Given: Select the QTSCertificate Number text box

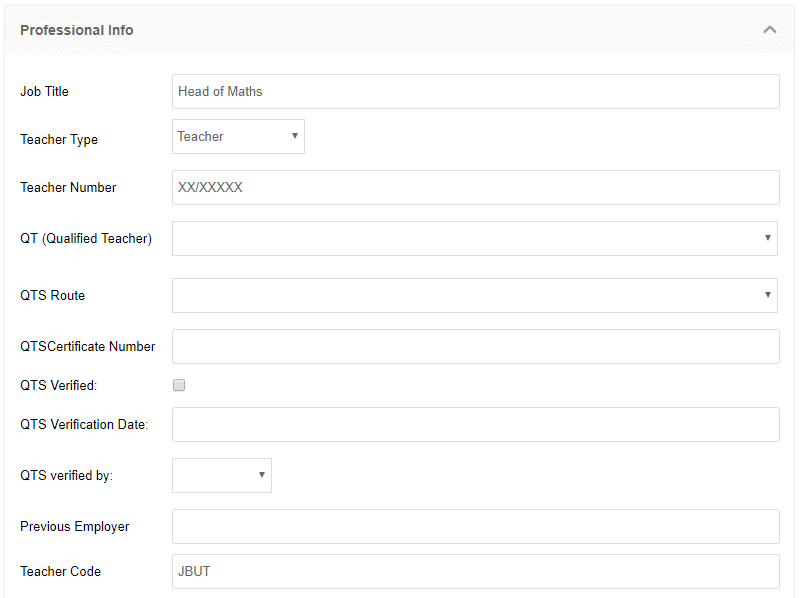Looking at the screenshot, I should coord(476,346).
